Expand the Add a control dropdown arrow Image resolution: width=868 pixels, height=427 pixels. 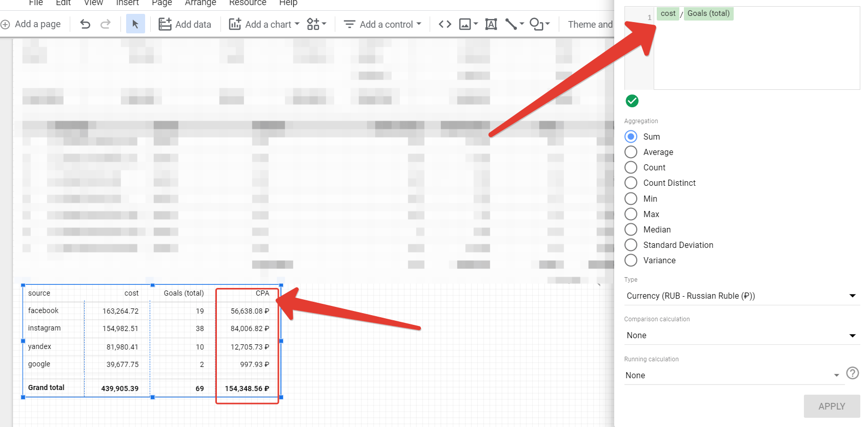[x=419, y=24]
